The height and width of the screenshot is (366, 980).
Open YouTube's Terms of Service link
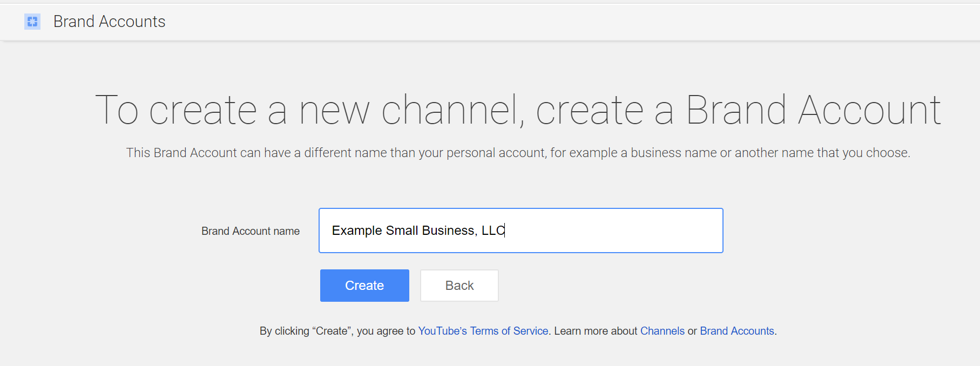coord(483,331)
